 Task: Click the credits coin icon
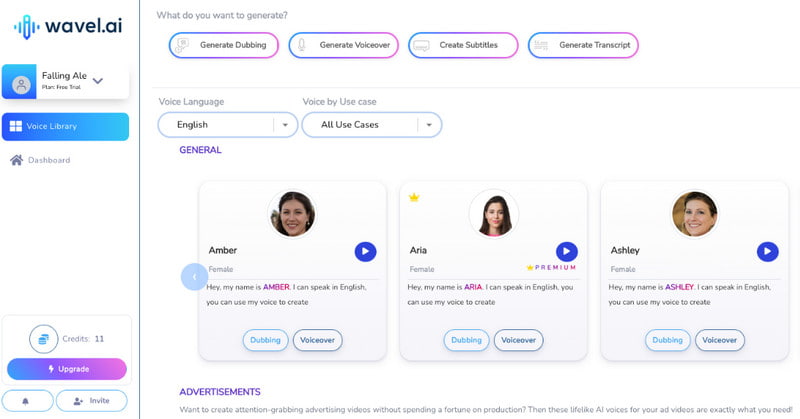(44, 339)
